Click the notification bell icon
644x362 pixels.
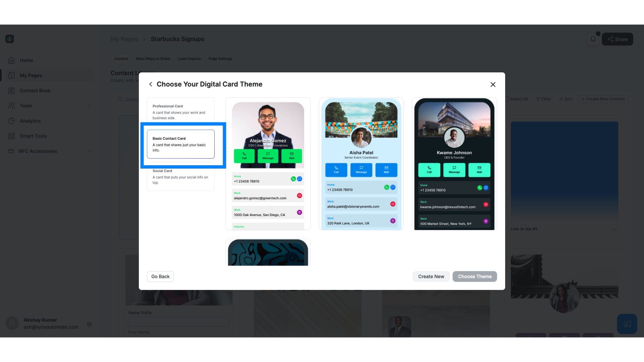tap(593, 39)
